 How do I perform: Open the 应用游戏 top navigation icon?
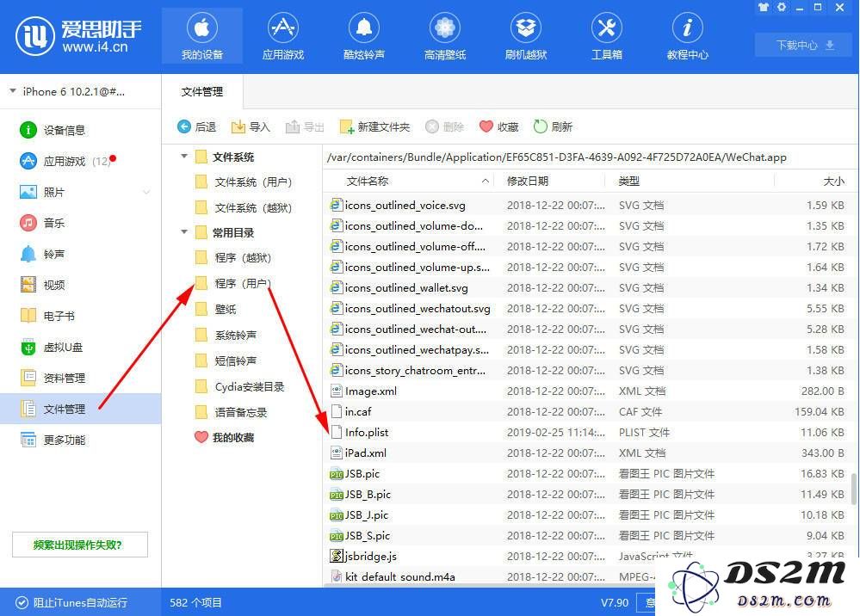point(283,36)
